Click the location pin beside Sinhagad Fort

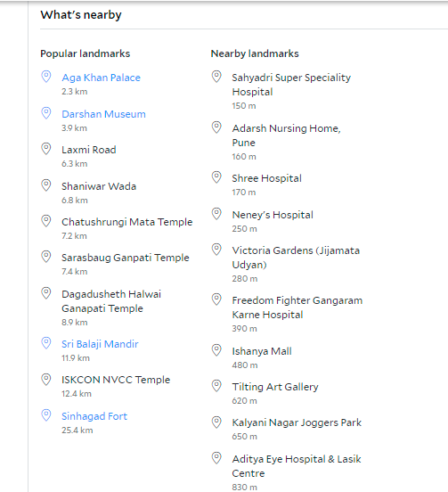46,415
